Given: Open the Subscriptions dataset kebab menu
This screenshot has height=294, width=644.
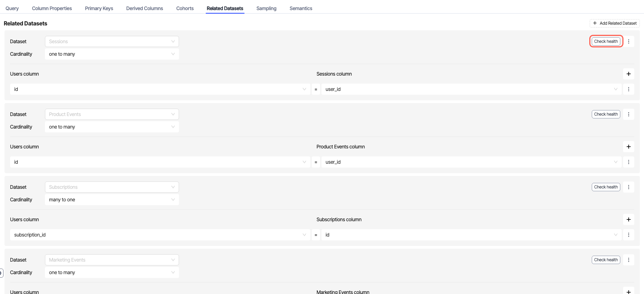Looking at the screenshot, I should click(x=628, y=187).
